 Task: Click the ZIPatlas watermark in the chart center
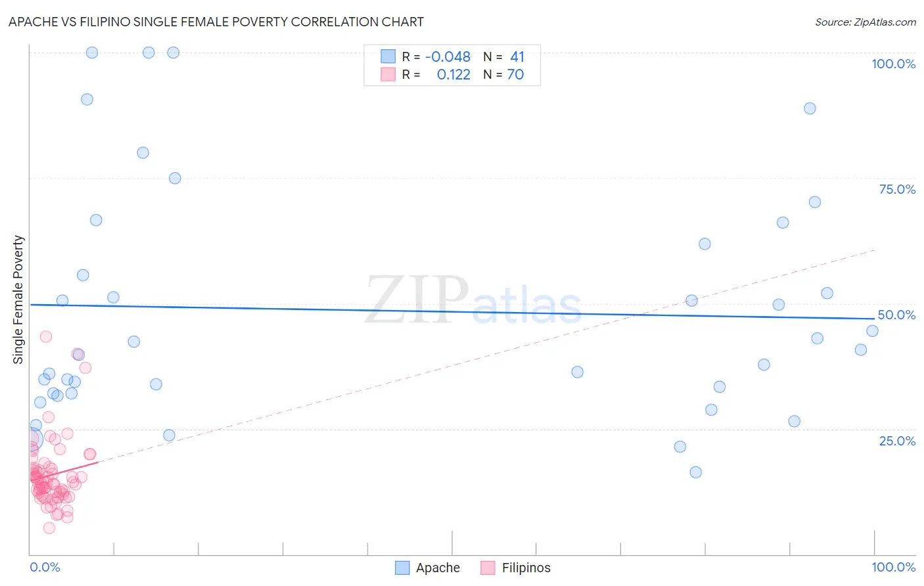tap(473, 300)
